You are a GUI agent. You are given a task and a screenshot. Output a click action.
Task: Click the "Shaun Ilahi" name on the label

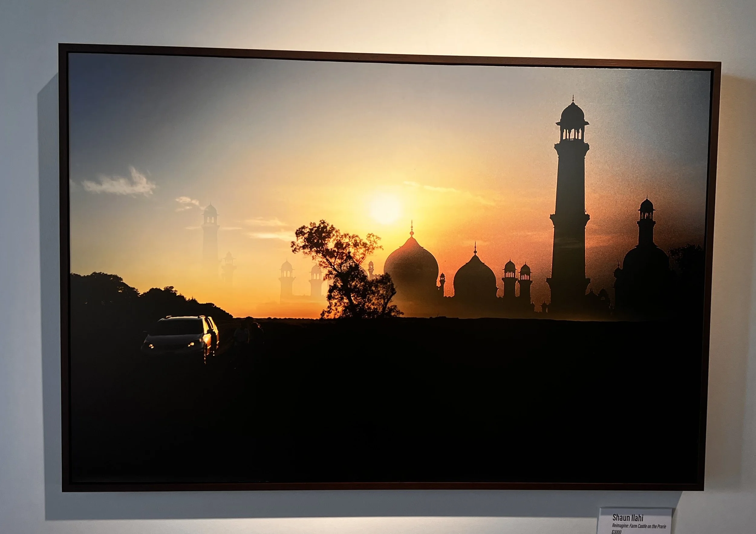click(x=627, y=518)
